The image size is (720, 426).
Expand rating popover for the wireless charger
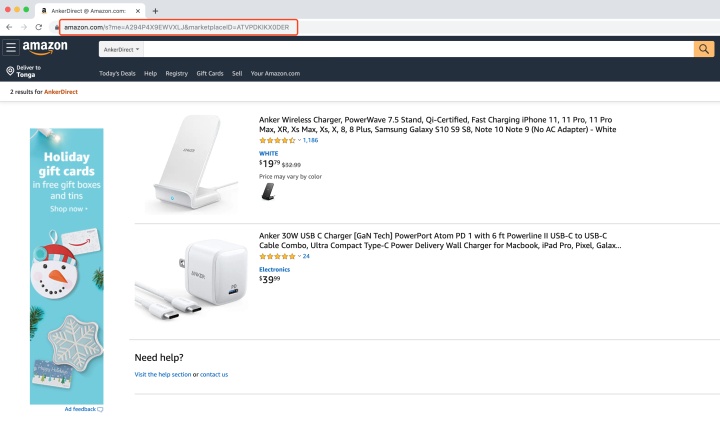(299, 140)
